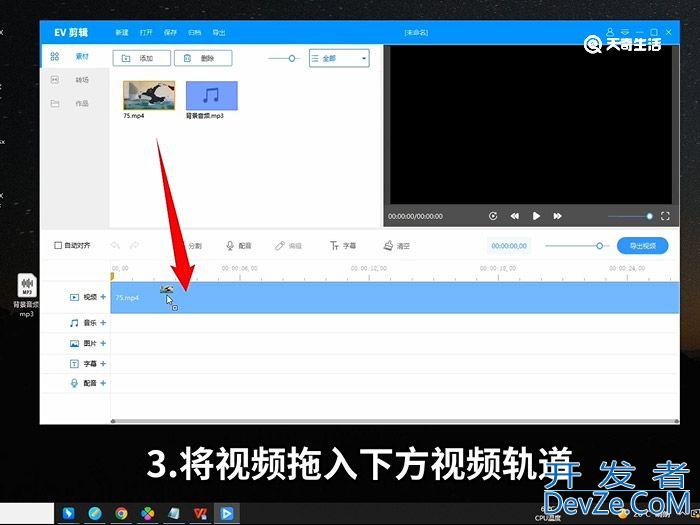The image size is (700, 525).
Task: Add an image to the 图片 track
Action: pyautogui.click(x=103, y=343)
